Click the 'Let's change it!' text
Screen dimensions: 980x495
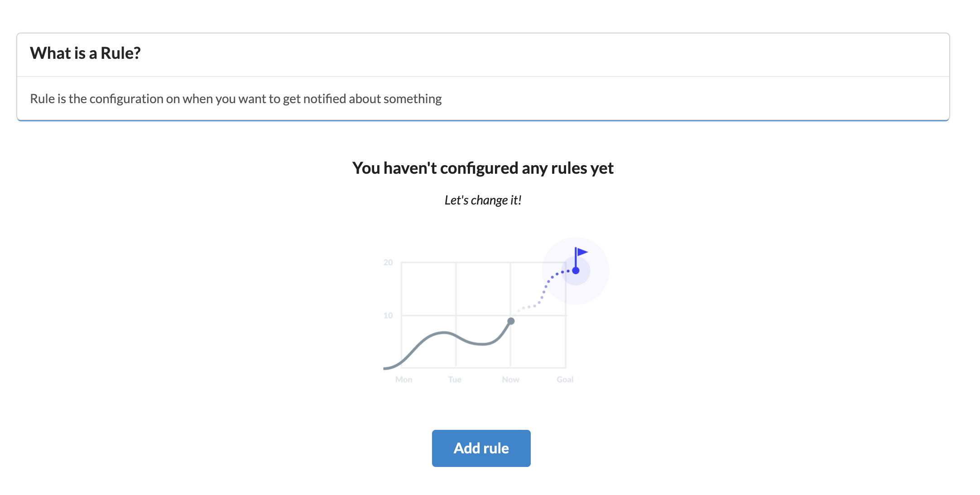pyautogui.click(x=483, y=200)
